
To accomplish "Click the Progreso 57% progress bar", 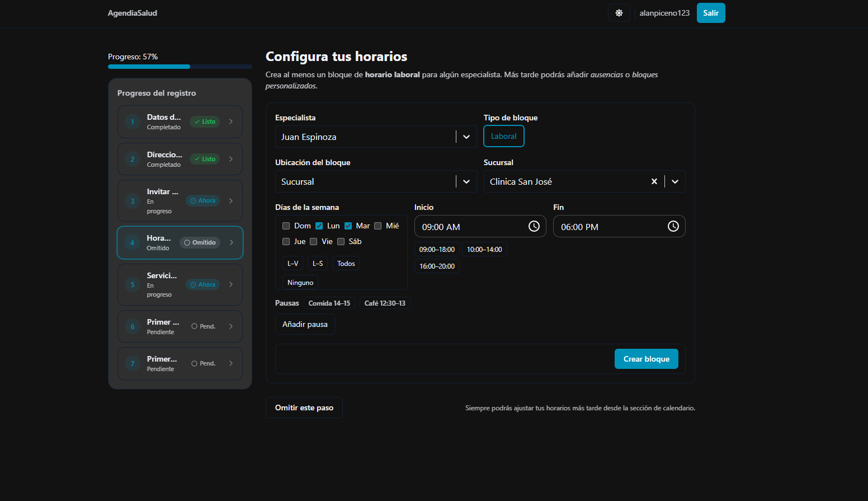I will [x=179, y=66].
